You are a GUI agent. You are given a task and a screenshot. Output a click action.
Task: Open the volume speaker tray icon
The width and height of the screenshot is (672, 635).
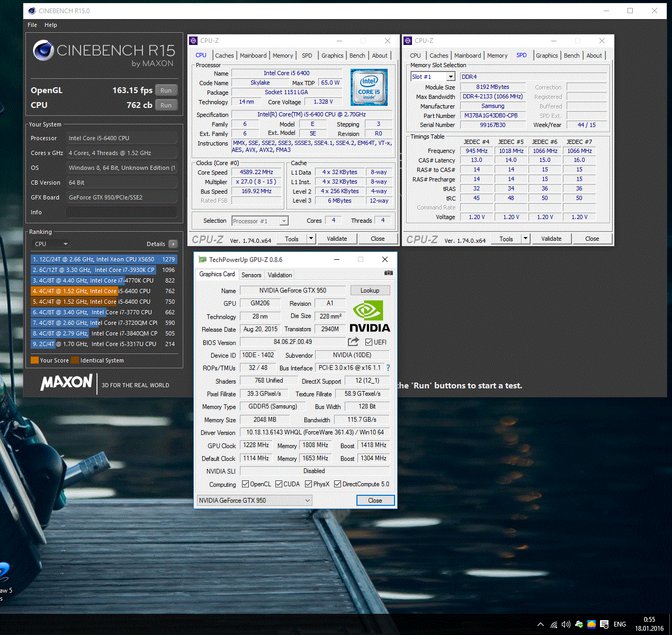tap(566, 624)
